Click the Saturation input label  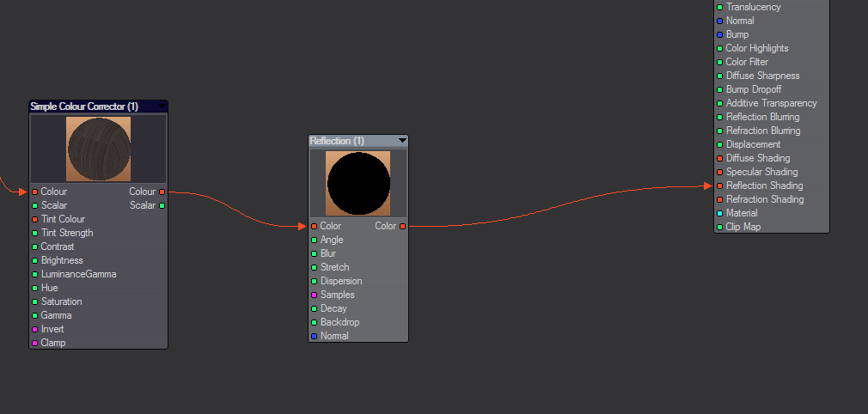(x=61, y=301)
